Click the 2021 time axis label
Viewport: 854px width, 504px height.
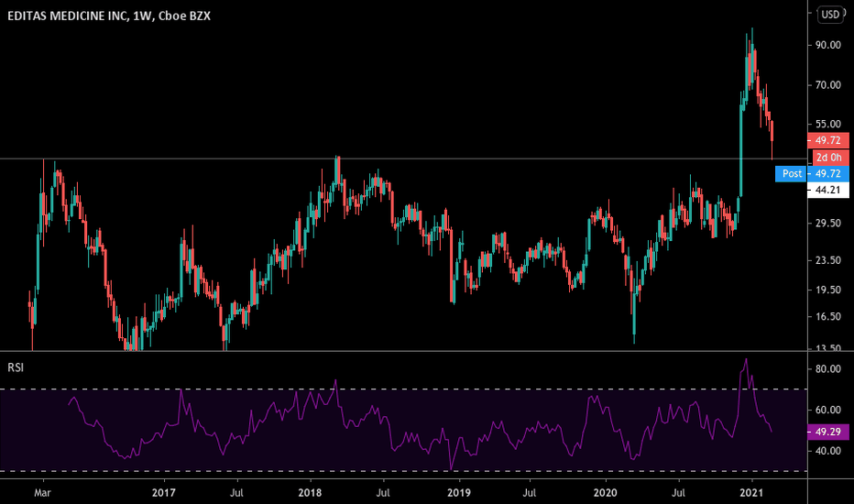click(x=751, y=493)
